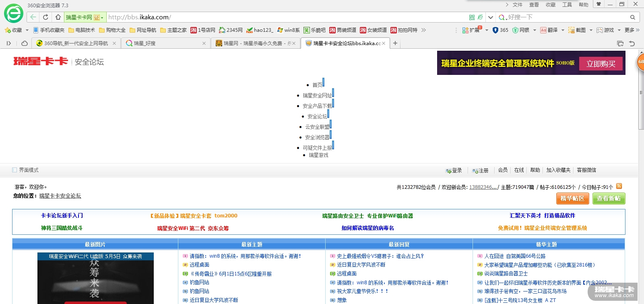Expand the 更多 extensions overflow
Viewport: 644px width, 304px height.
[x=632, y=30]
